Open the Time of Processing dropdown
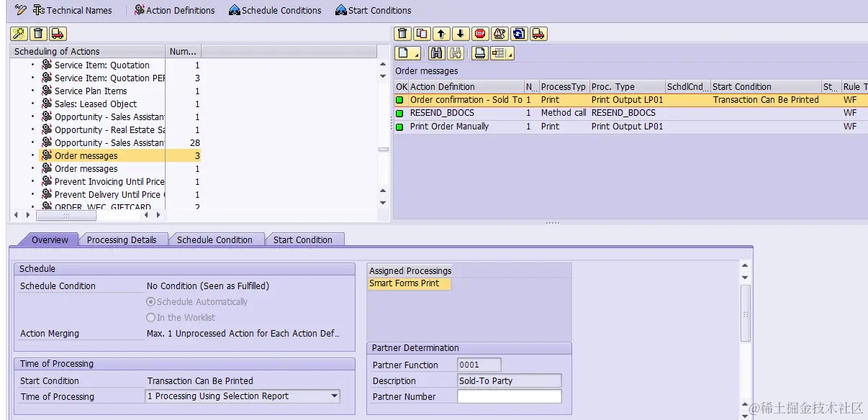 pos(333,396)
